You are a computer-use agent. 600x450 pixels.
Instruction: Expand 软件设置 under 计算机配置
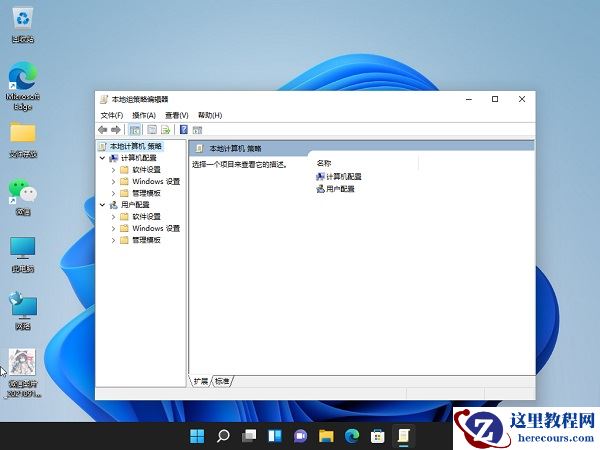click(114, 170)
